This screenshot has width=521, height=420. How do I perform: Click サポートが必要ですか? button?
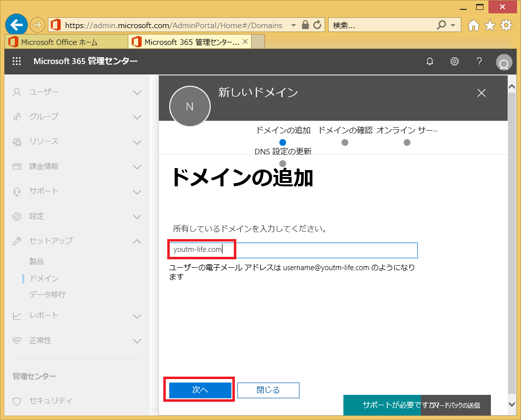[382, 405]
